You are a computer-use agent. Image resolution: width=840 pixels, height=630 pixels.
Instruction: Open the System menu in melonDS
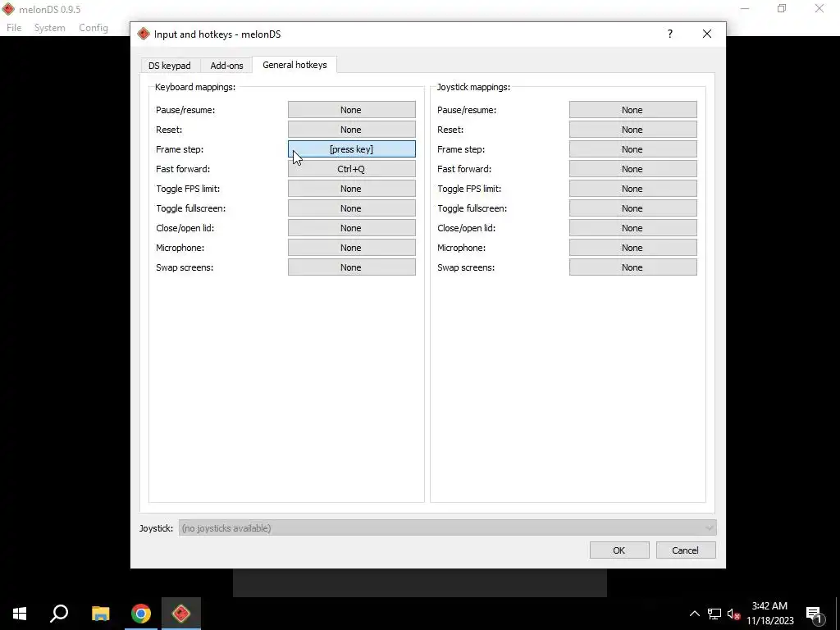pyautogui.click(x=50, y=28)
